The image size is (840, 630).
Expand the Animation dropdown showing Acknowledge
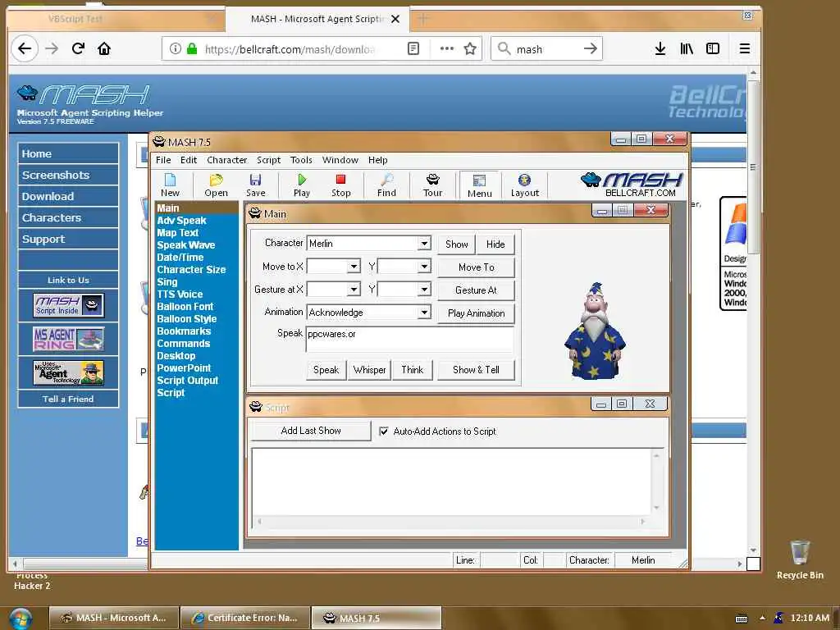pos(424,312)
